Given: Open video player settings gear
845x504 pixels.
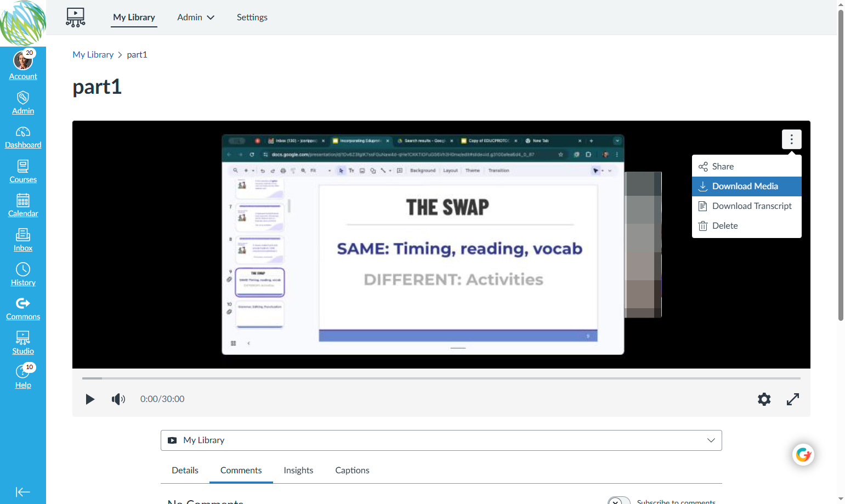Looking at the screenshot, I should click(764, 399).
